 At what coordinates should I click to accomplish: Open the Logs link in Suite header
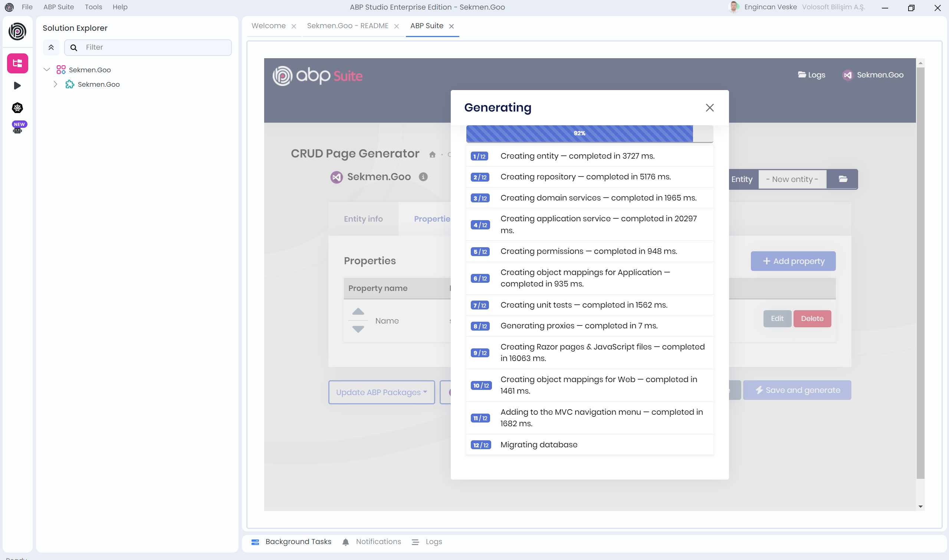point(811,75)
